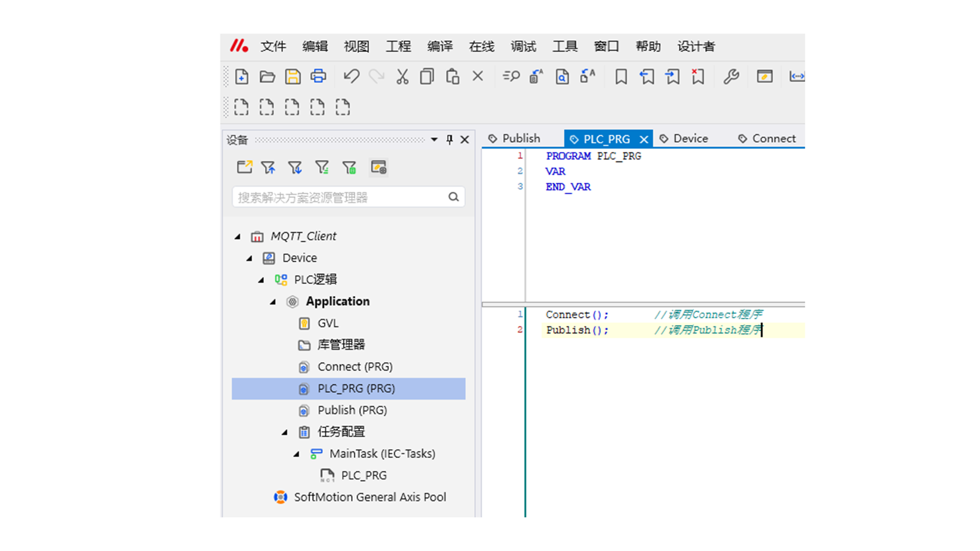Open the 设计者 menu

(696, 46)
